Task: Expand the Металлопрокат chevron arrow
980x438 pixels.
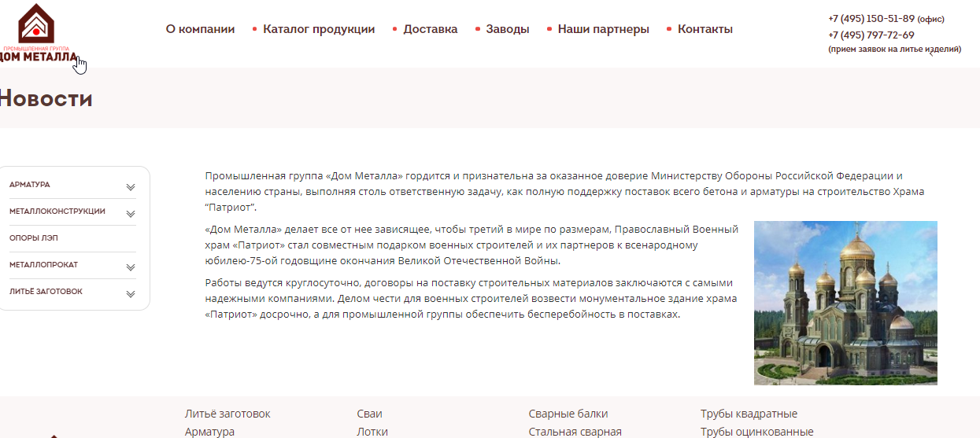Action: click(131, 267)
